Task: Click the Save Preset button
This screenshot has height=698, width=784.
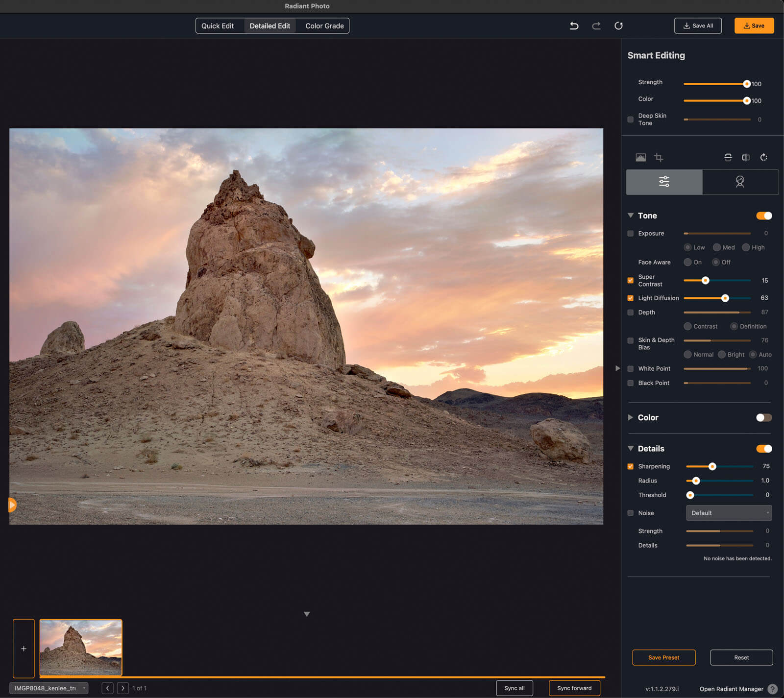Action: point(663,657)
